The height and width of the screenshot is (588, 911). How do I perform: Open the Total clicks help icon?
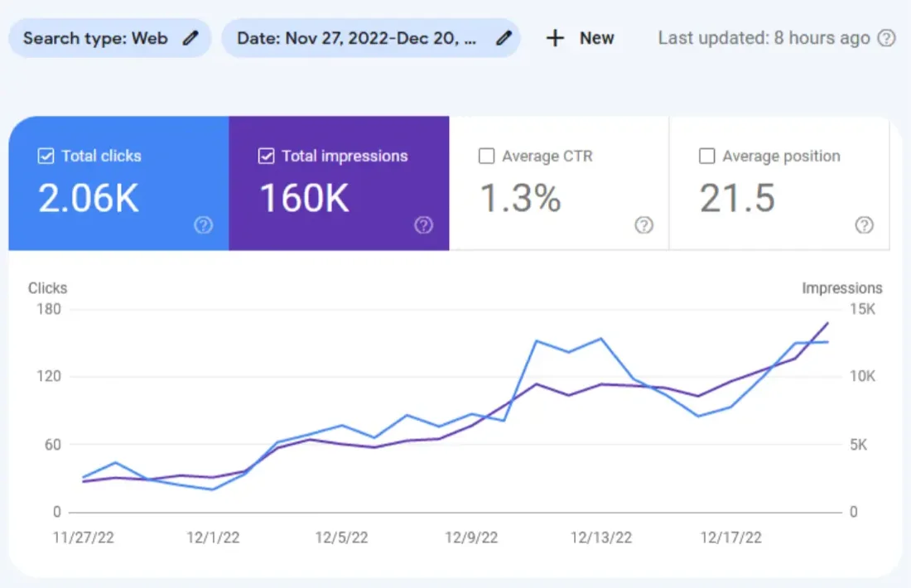click(x=204, y=225)
